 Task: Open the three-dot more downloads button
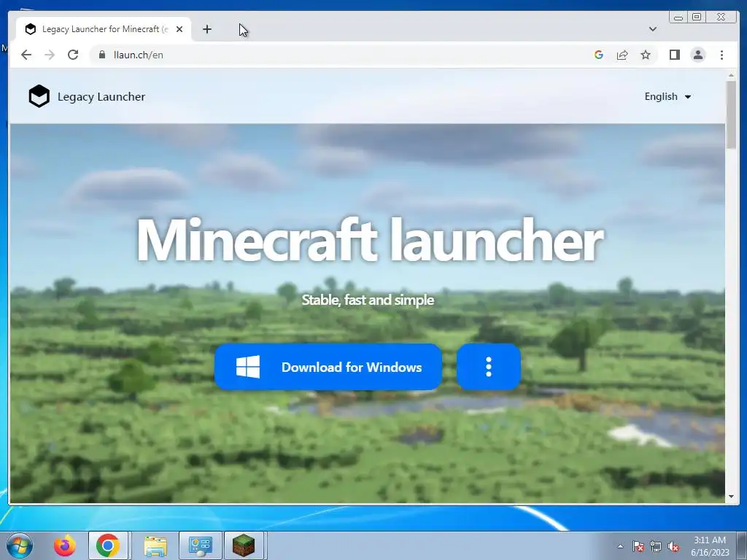point(488,367)
